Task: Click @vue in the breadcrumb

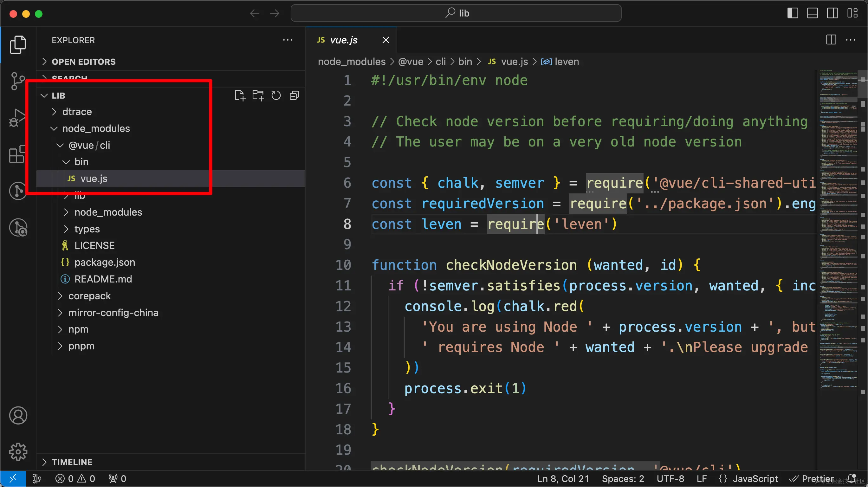Action: [411, 61]
